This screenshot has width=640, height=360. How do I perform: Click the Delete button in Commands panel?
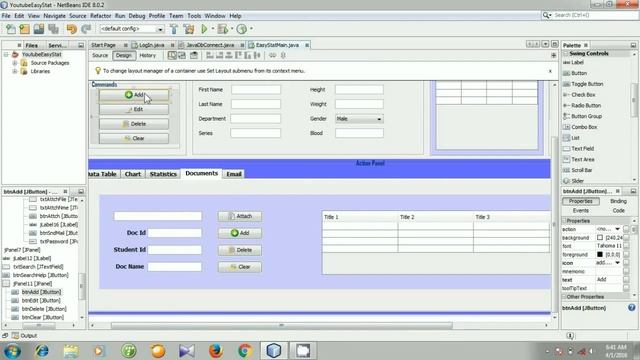pos(133,124)
